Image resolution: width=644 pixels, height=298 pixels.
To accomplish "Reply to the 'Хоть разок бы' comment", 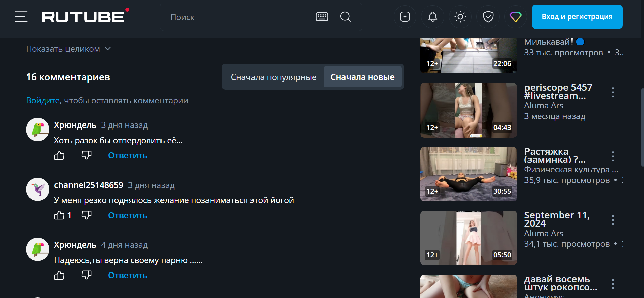I will tap(128, 156).
